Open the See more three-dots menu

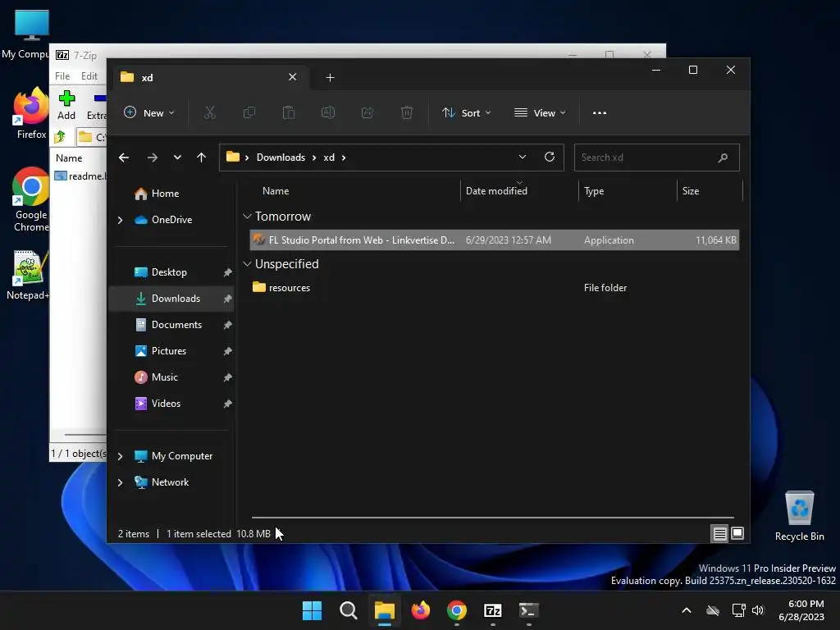point(600,113)
